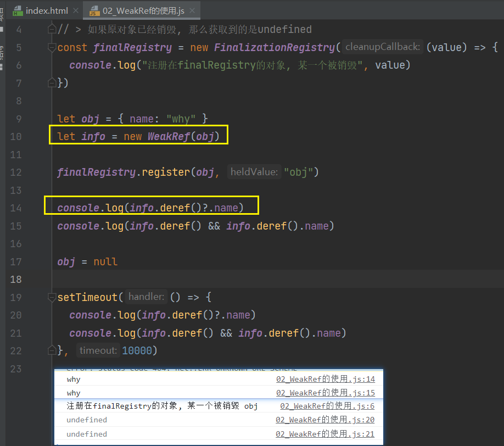Click line number 10 in the gutter

click(16, 137)
